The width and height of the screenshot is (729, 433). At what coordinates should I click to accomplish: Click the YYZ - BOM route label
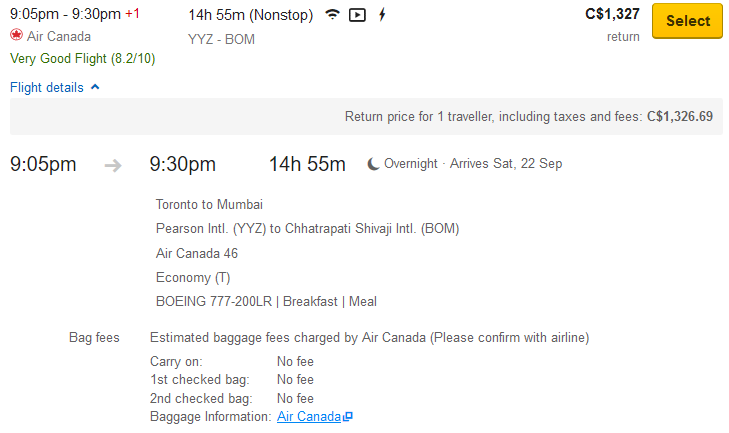(222, 39)
